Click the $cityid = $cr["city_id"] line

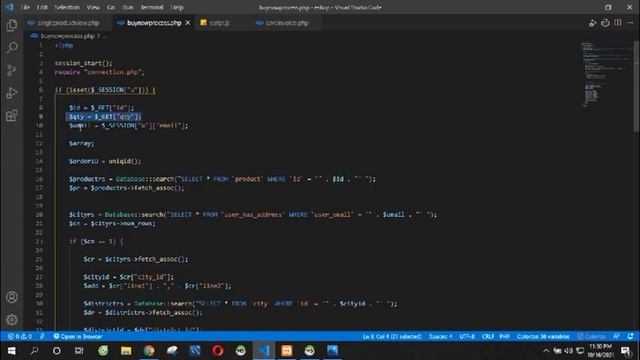click(x=129, y=277)
